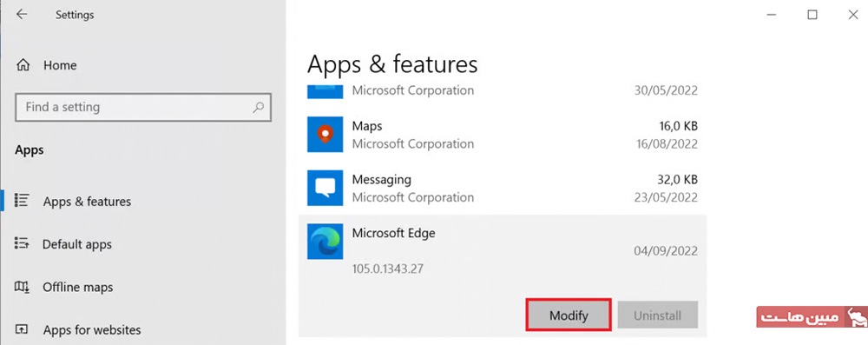
Task: Maximize the Settings window
Action: tap(812, 15)
